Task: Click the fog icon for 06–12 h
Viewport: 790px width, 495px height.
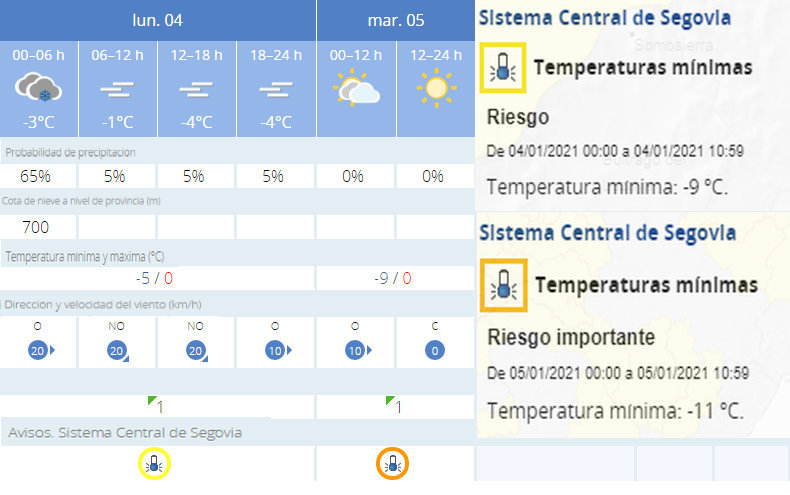Action: pos(117,90)
